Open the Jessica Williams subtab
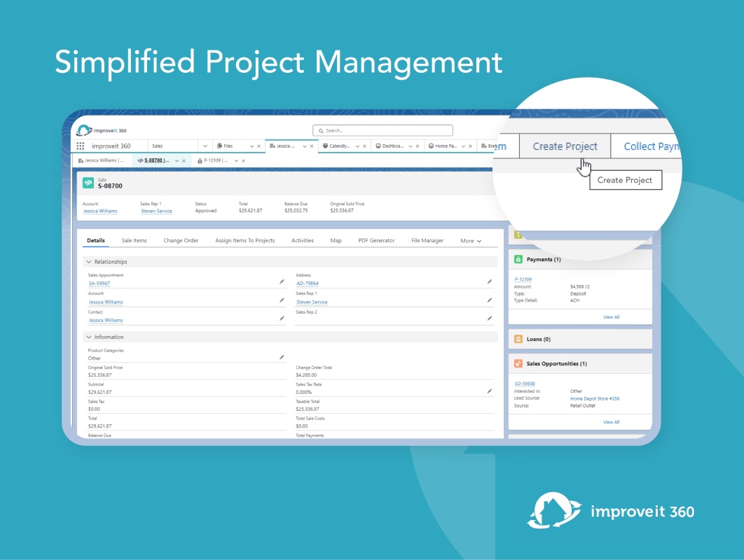Viewport: 744px width, 560px height. pos(101,161)
